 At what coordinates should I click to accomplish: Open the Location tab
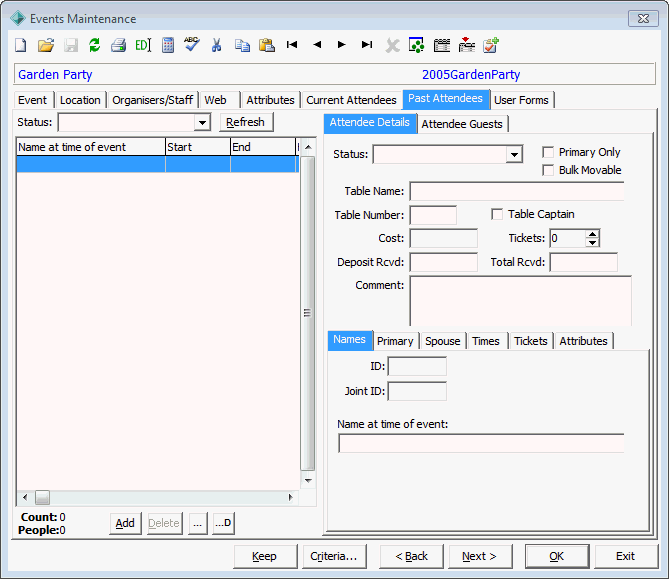80,100
